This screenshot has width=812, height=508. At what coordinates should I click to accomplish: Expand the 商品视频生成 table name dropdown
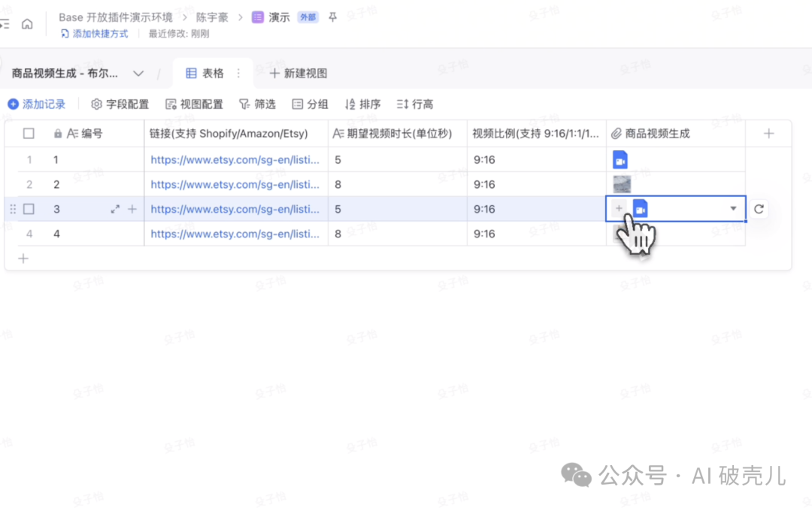pyautogui.click(x=138, y=73)
